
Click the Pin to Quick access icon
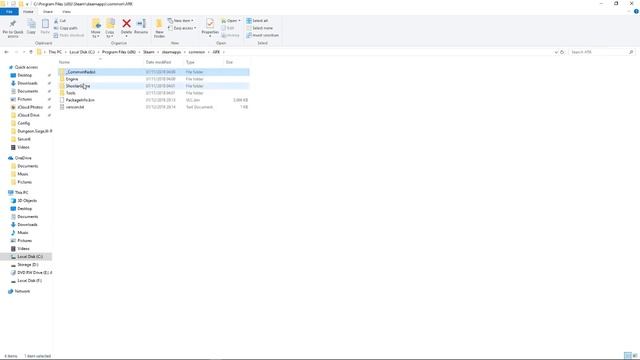13,24
